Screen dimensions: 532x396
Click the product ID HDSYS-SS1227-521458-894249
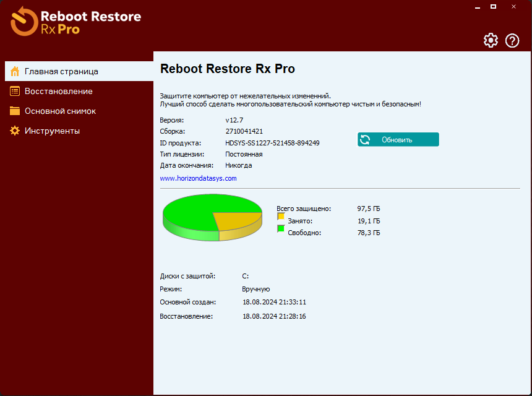(x=272, y=143)
